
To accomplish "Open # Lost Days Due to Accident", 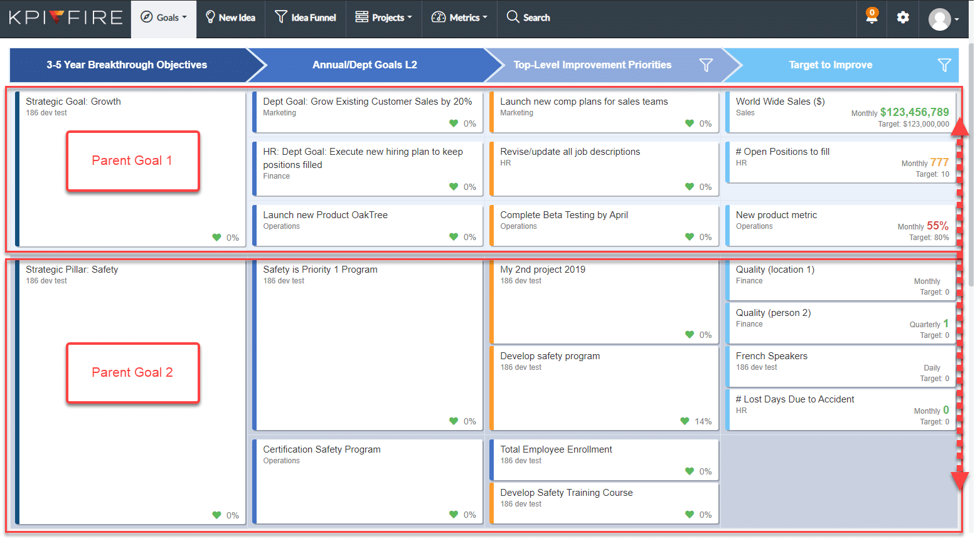I will point(840,410).
